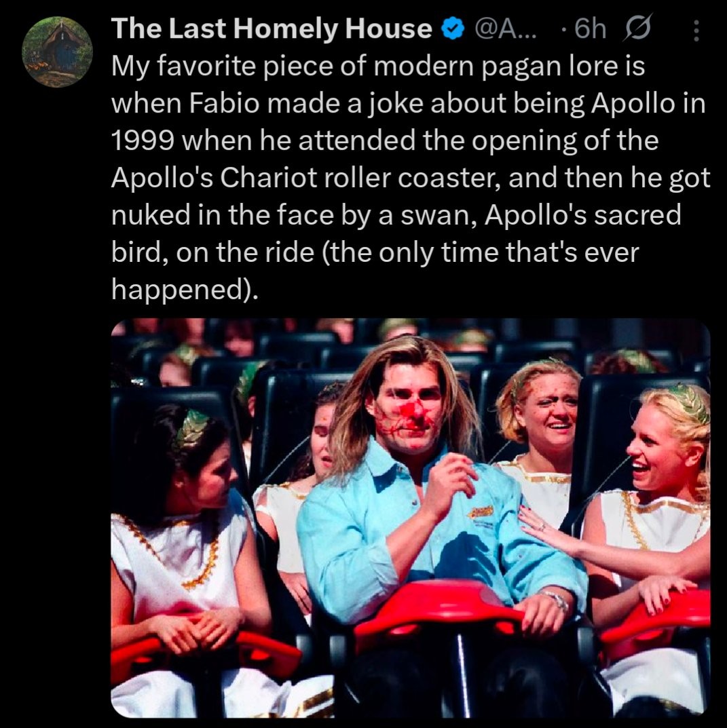Click the 6h post timestamp
727x728 pixels.
click(x=586, y=29)
